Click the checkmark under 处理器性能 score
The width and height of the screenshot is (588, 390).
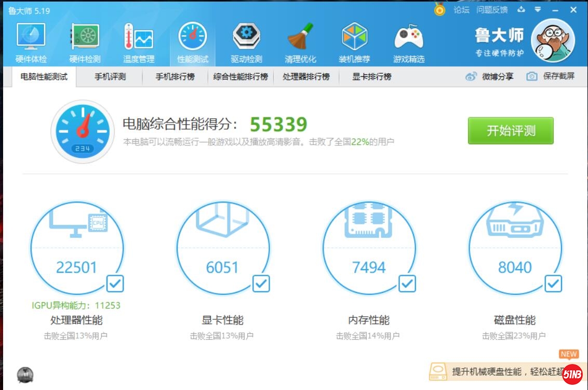click(x=114, y=284)
